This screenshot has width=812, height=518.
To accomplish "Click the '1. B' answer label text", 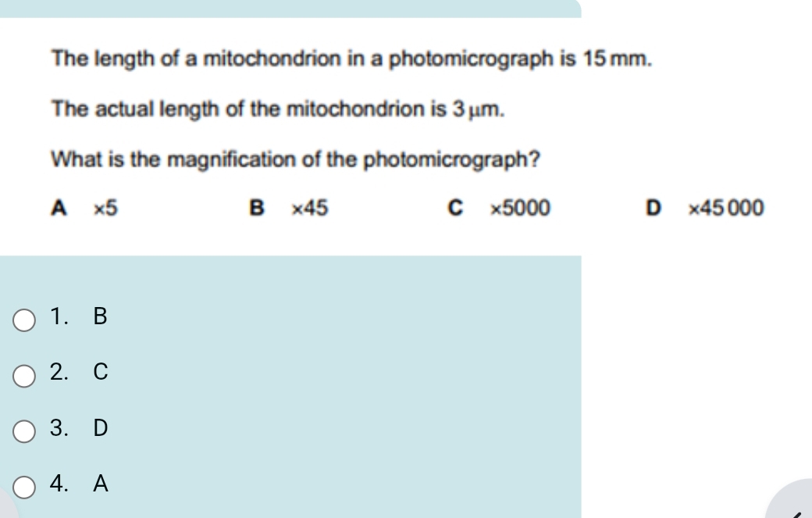I will [x=77, y=317].
